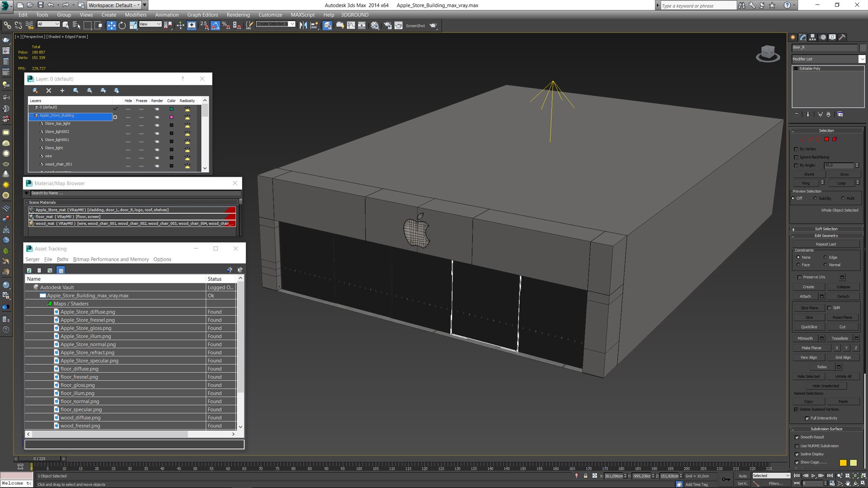Open the Manage Layers toolbar icon

coord(328,25)
